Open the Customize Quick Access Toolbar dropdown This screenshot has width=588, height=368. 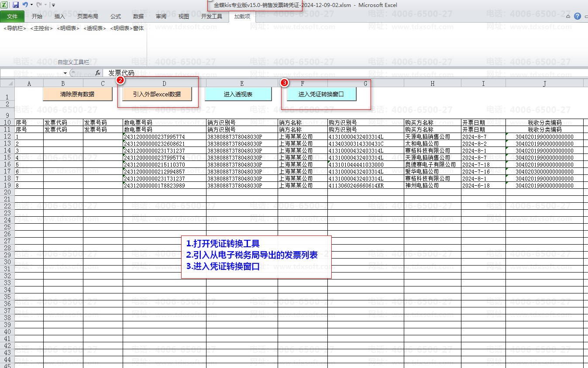(x=53, y=5)
